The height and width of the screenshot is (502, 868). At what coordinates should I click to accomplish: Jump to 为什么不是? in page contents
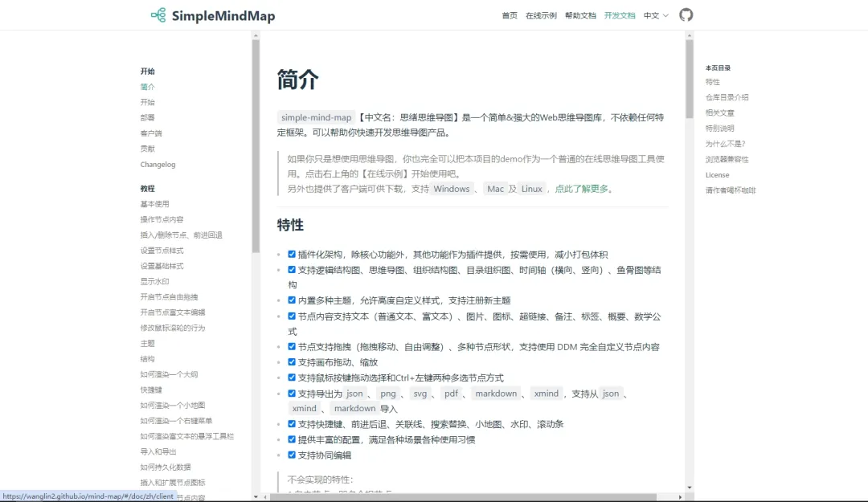(x=725, y=144)
